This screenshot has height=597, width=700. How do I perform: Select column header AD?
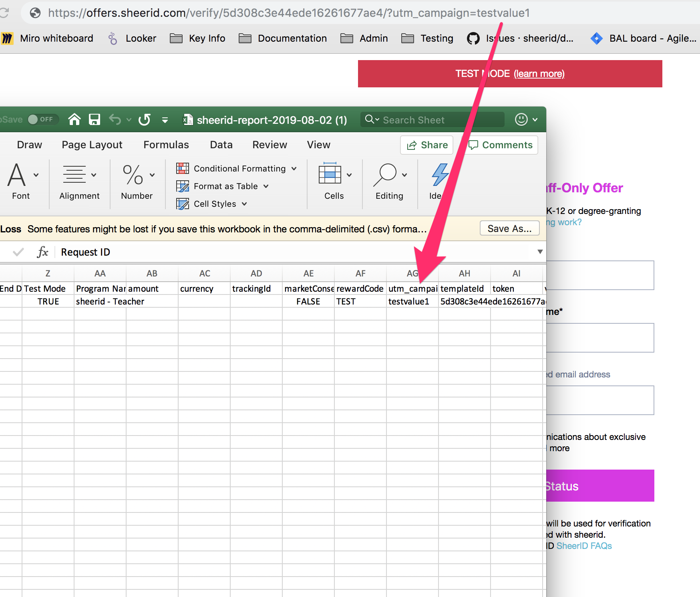tap(256, 273)
